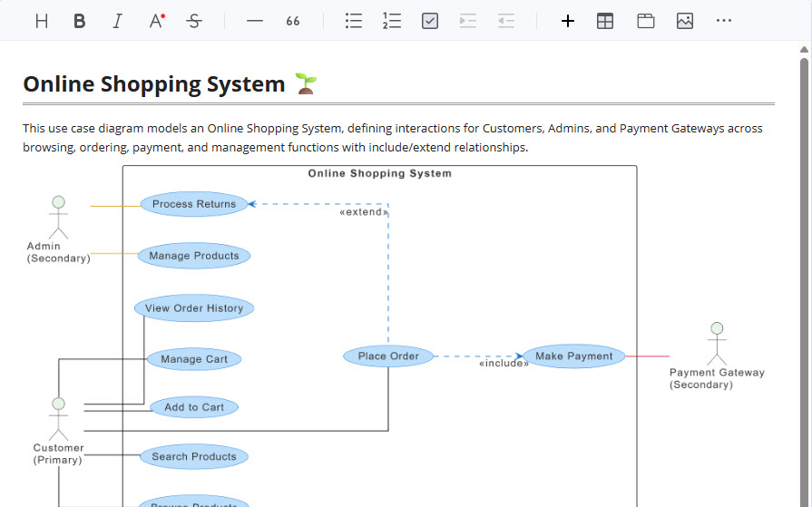Viewport: 812px width, 507px height.
Task: Create a numbered list
Action: 392,21
